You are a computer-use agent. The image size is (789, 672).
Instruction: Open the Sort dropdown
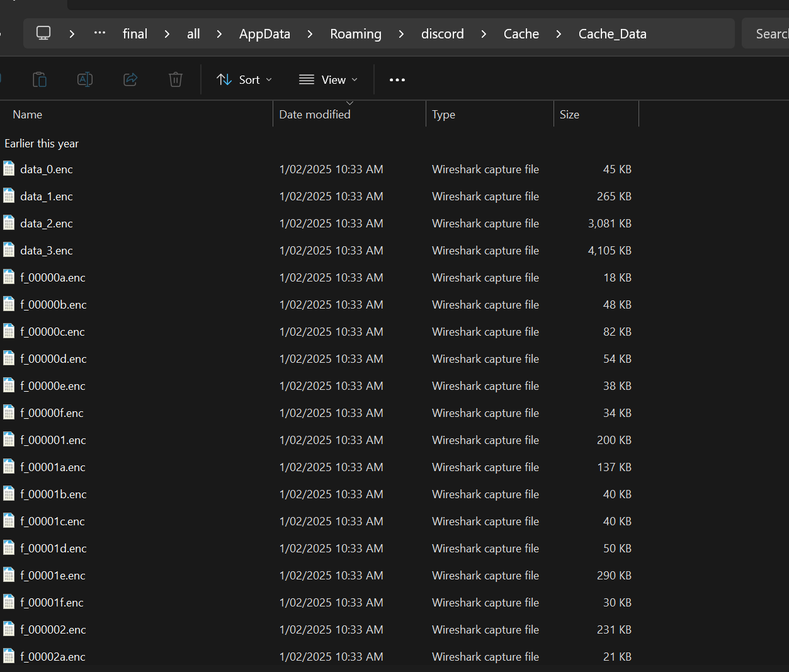tap(244, 80)
